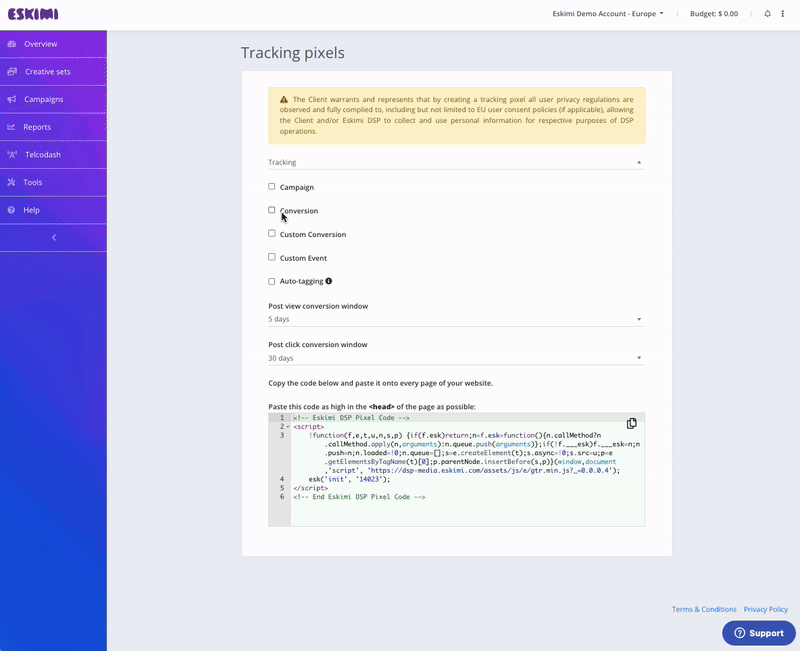Collapse the Tracking section
The width and height of the screenshot is (800, 651).
[x=457, y=162]
